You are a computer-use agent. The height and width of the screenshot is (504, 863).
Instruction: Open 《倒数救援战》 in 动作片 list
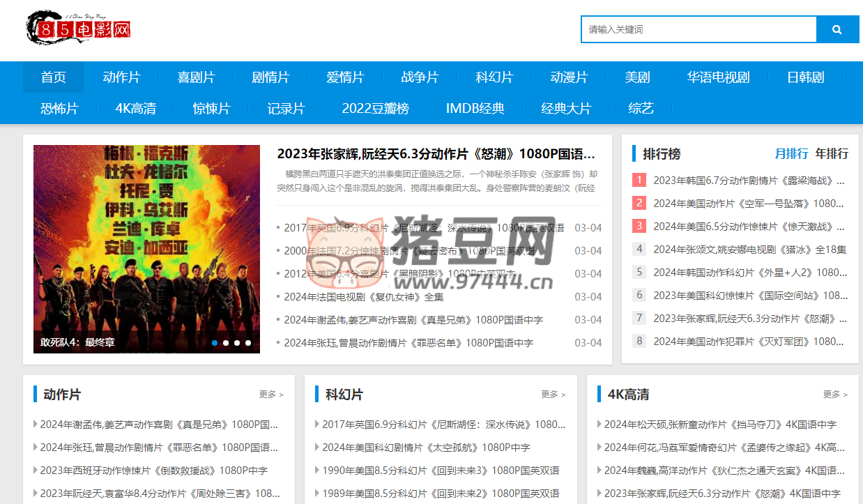153,471
